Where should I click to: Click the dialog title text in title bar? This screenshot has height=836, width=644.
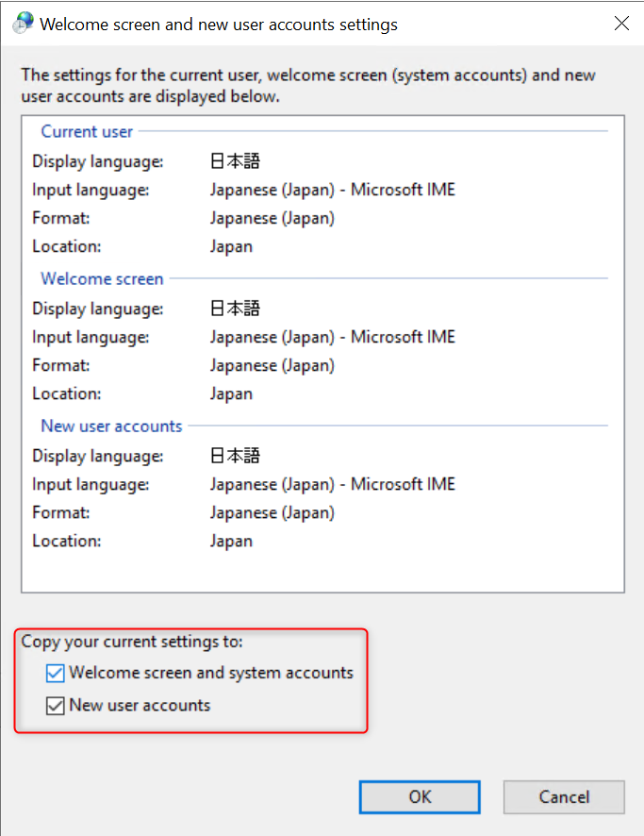(219, 25)
